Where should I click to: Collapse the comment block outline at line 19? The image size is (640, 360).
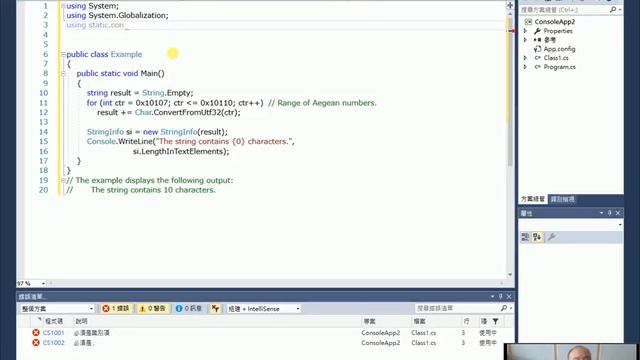[x=63, y=180]
